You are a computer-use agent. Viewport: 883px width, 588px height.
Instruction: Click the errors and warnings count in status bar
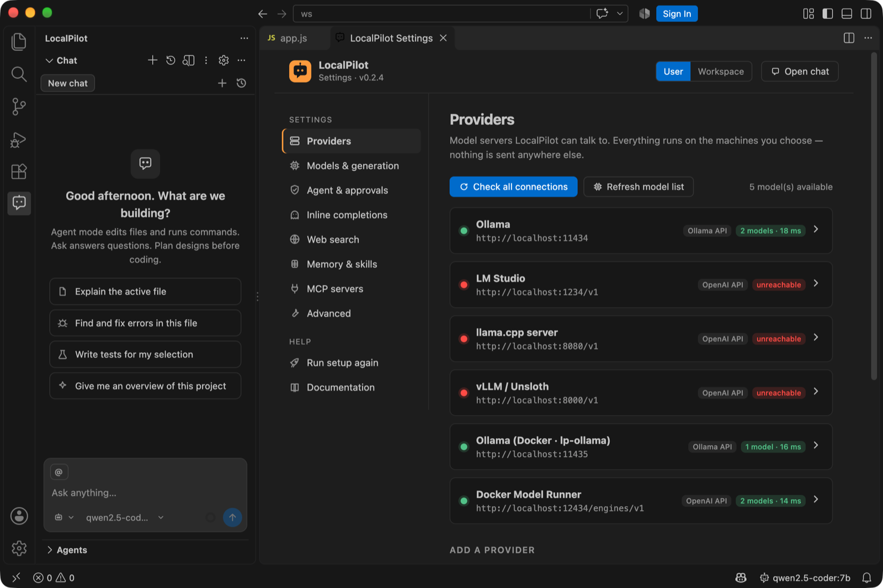click(54, 578)
